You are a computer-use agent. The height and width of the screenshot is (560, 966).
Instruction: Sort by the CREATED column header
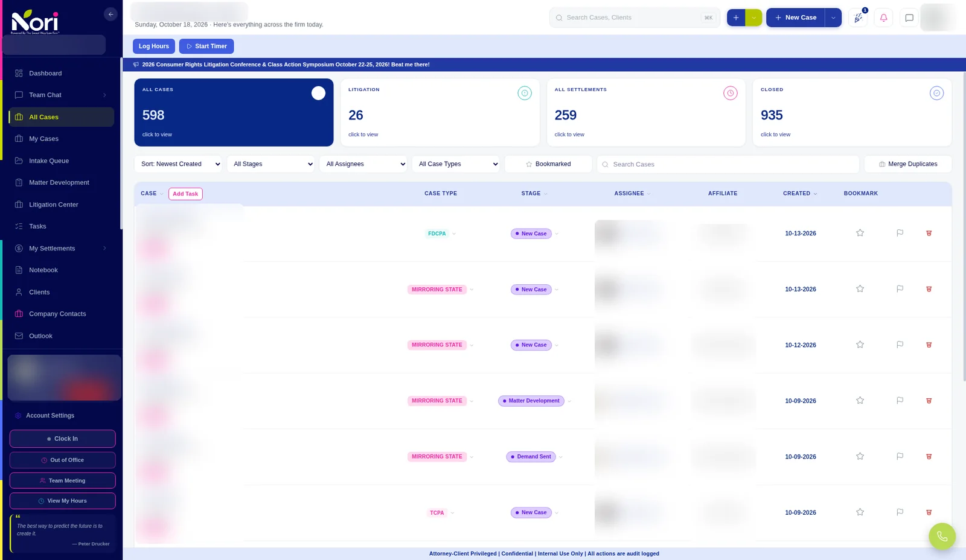click(800, 194)
